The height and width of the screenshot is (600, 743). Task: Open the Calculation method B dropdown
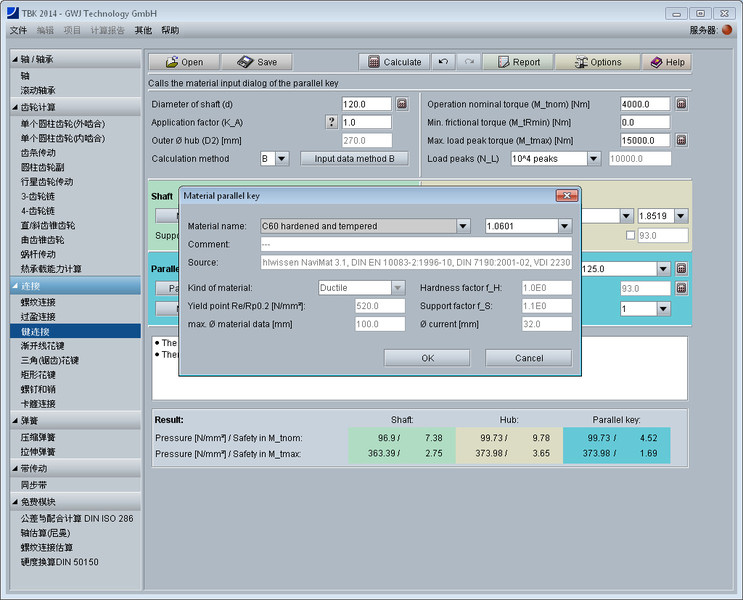click(x=281, y=159)
